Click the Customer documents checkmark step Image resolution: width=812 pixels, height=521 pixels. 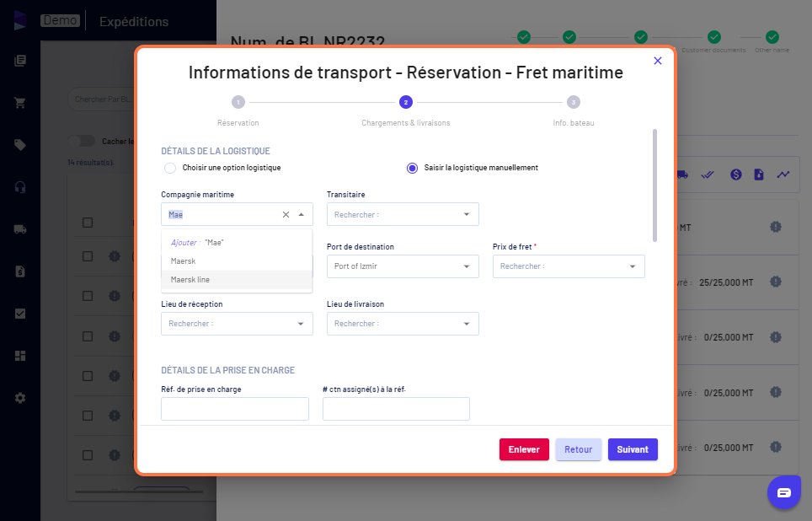pos(714,37)
